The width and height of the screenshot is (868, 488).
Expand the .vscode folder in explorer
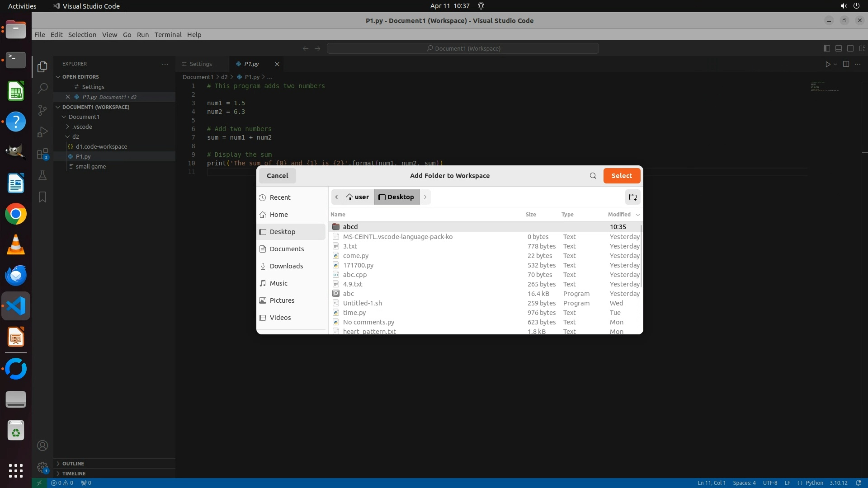click(82, 127)
